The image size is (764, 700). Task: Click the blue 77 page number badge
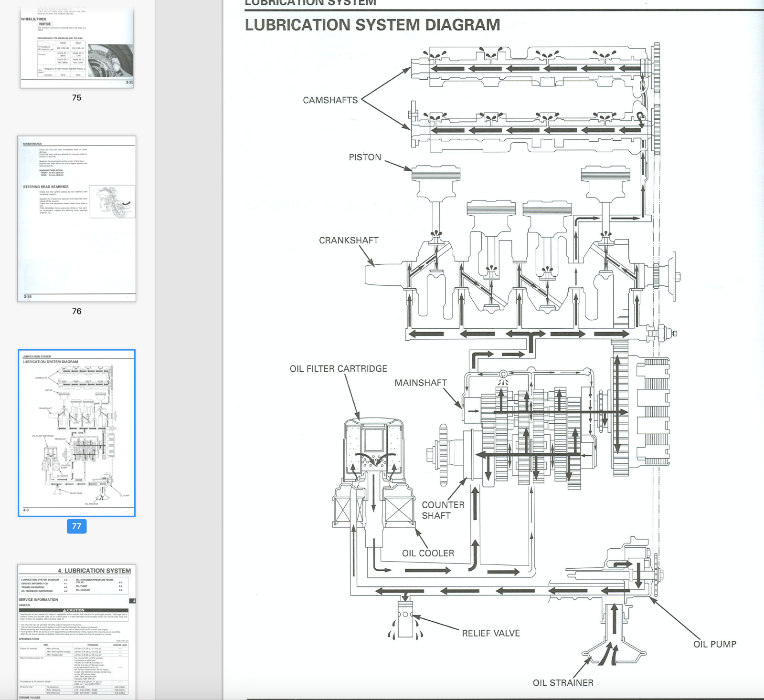pos(76,526)
